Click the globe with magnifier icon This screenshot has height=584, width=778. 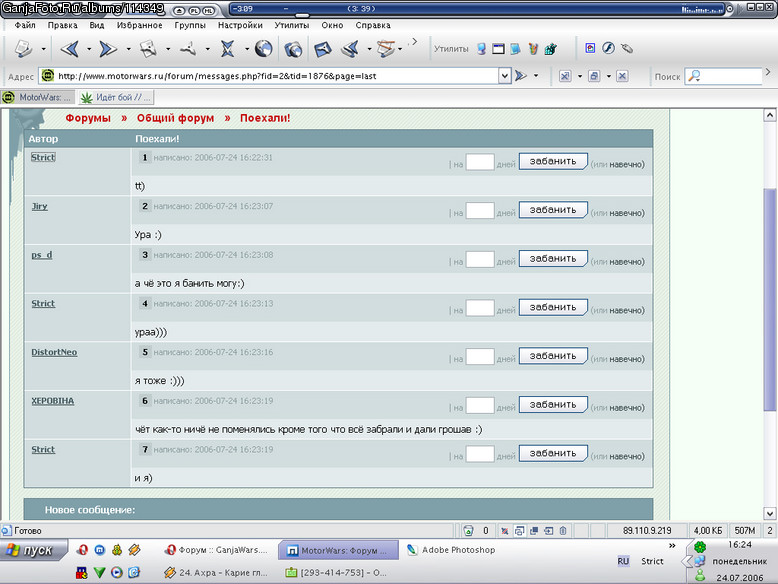click(x=293, y=49)
